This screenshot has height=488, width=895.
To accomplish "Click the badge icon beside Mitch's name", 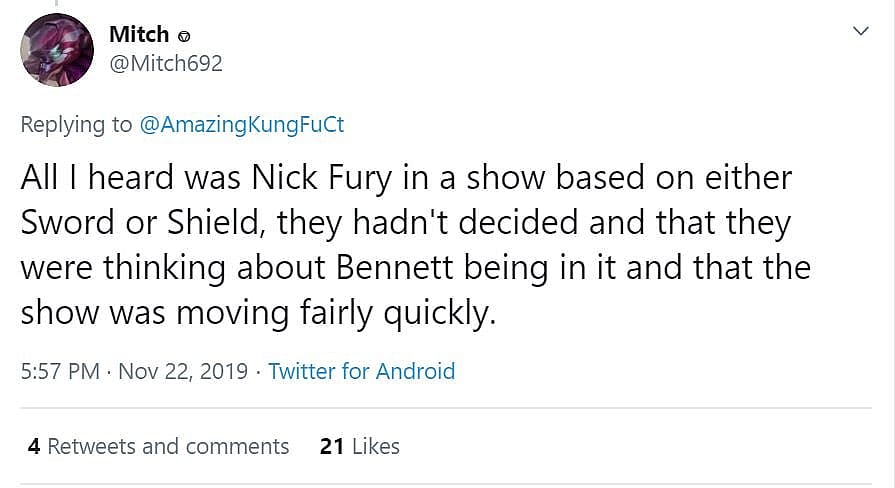I will point(184,36).
